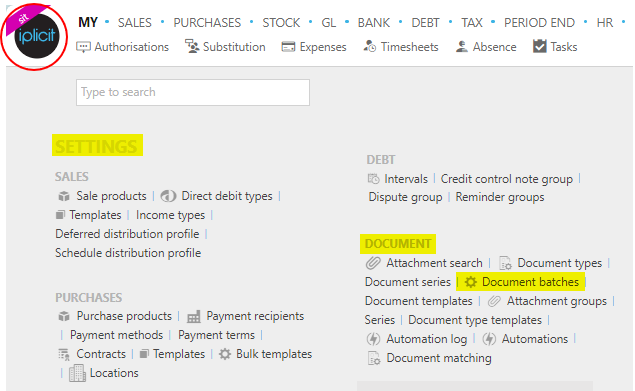The image size is (635, 391).
Task: Open the Locations building icon
Action: point(77,373)
